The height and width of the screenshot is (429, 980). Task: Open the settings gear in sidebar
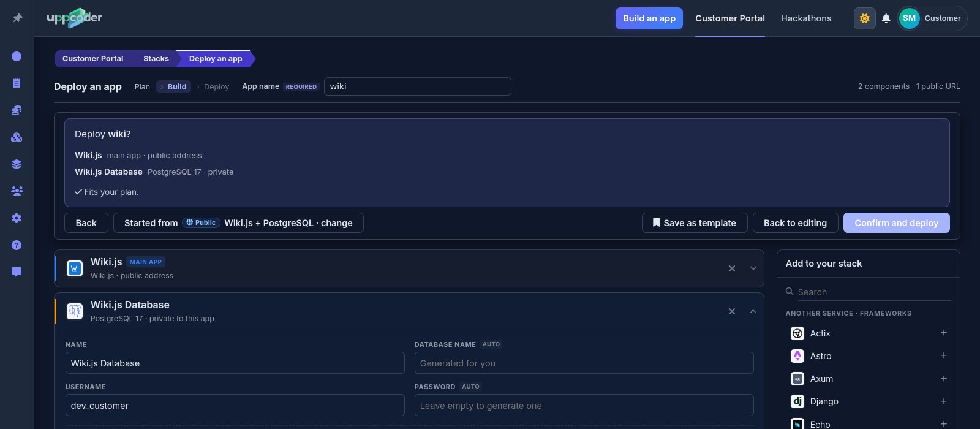(x=17, y=218)
